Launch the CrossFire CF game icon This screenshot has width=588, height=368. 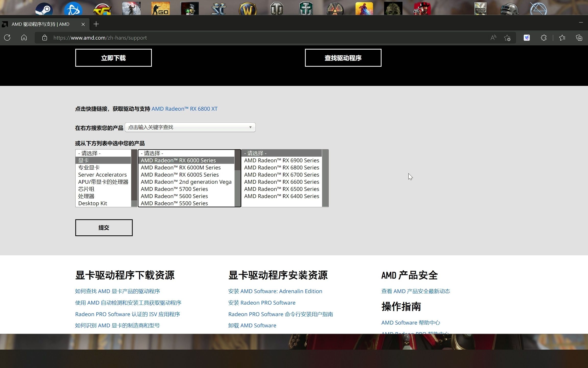(x=102, y=9)
